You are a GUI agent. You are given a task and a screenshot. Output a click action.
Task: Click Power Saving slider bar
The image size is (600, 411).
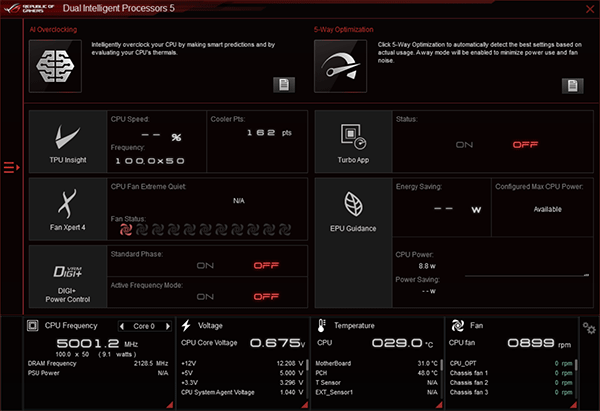tap(527, 275)
